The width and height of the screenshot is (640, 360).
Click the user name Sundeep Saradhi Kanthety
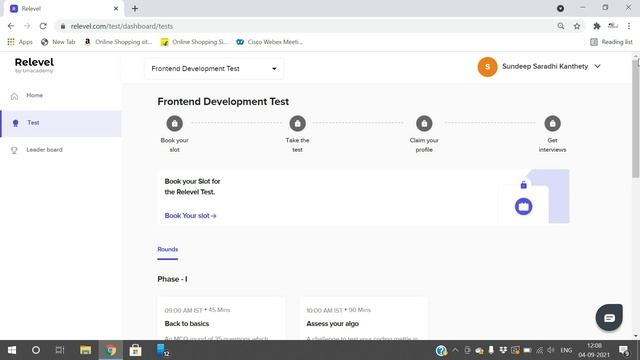(545, 66)
